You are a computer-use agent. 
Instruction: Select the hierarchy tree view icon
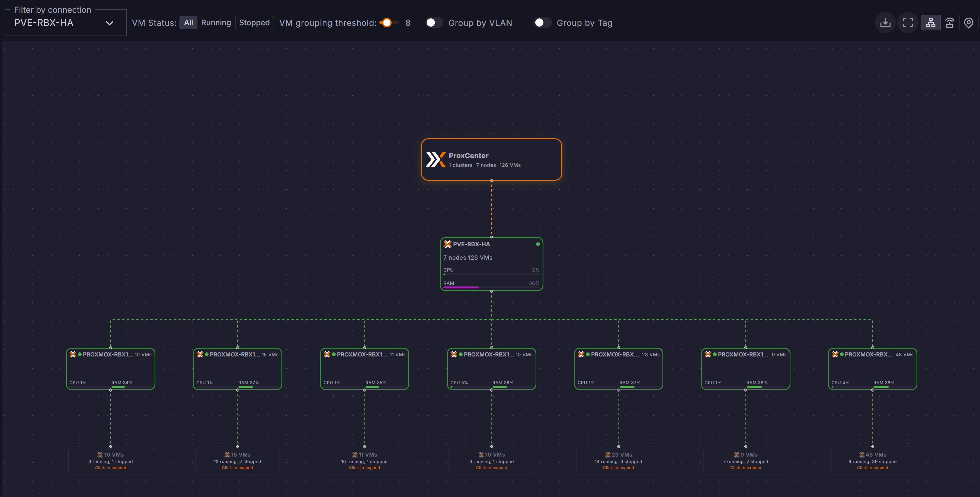coord(931,23)
